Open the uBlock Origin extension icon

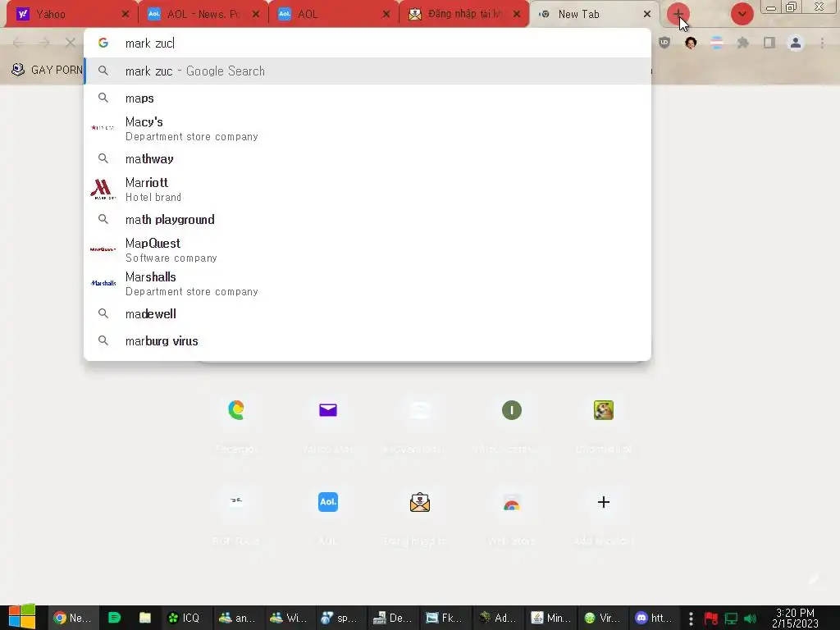[664, 43]
